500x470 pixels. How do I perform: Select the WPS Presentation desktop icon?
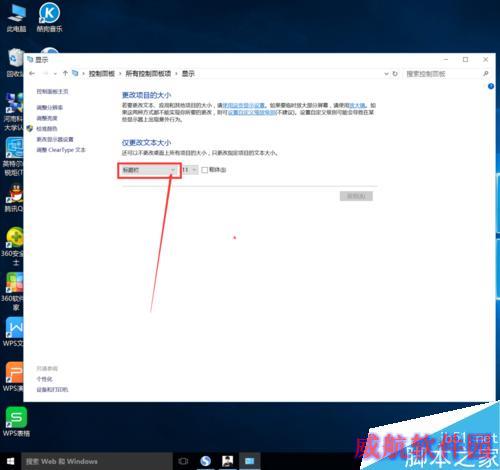tap(13, 377)
